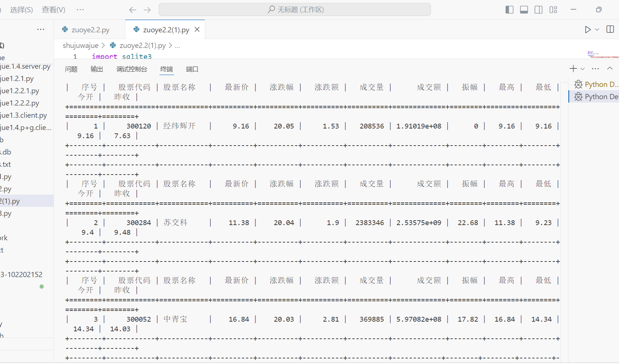Image resolution: width=619 pixels, height=364 pixels.
Task: Run the Python file play button
Action: 588,29
